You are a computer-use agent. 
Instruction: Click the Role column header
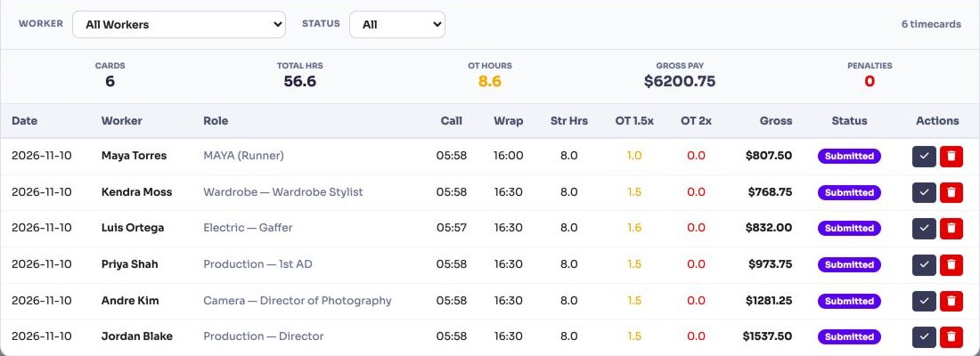(216, 121)
